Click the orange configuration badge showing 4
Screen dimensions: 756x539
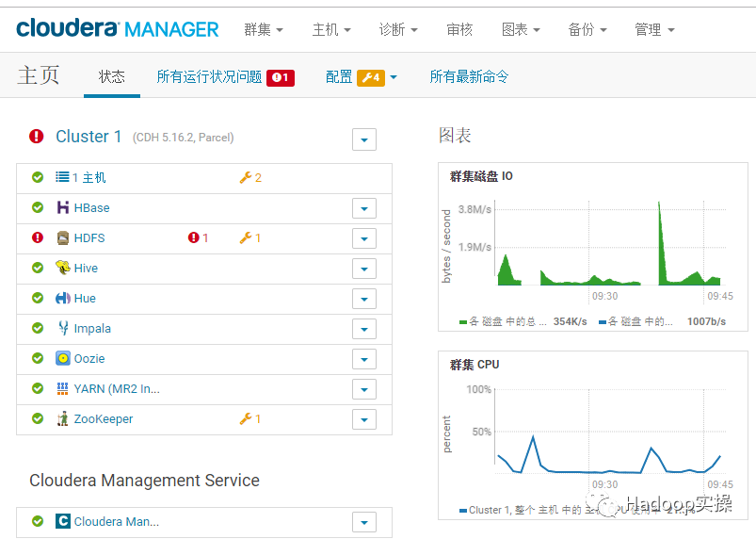tap(371, 77)
